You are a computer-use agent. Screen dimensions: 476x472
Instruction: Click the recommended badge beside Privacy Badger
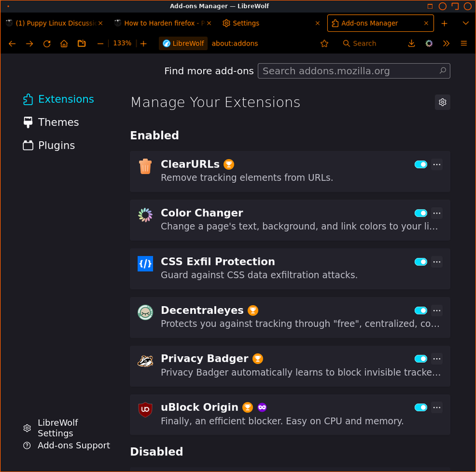(257, 359)
